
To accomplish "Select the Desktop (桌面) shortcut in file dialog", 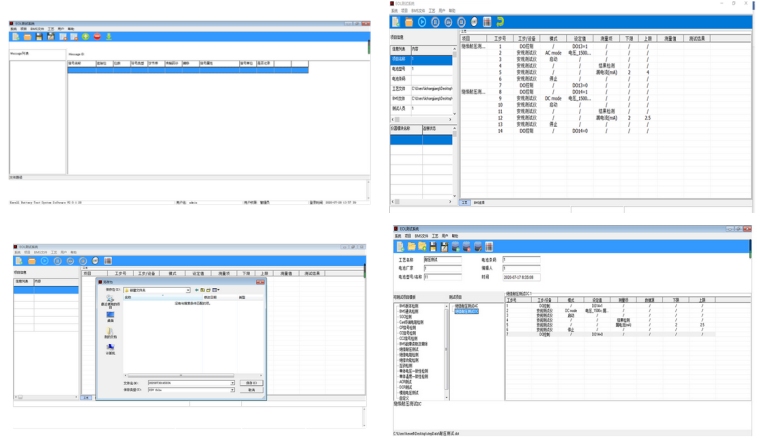I will [111, 316].
